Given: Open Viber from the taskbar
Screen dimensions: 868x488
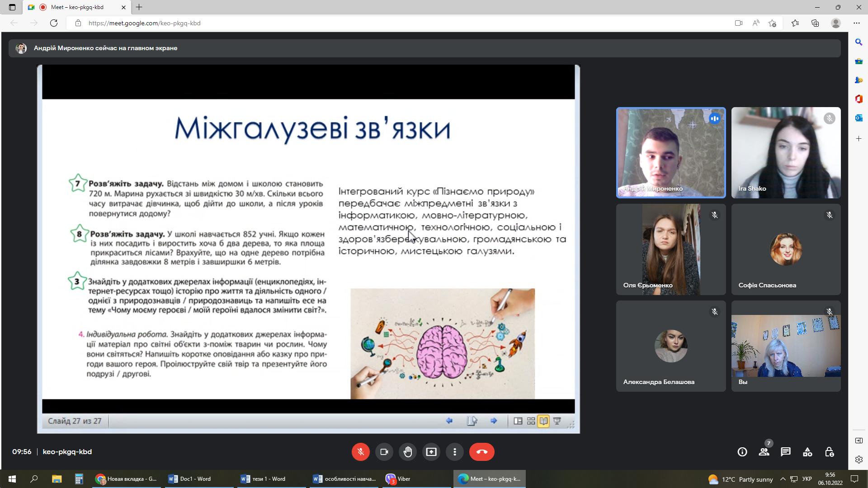Looking at the screenshot, I should [x=399, y=479].
